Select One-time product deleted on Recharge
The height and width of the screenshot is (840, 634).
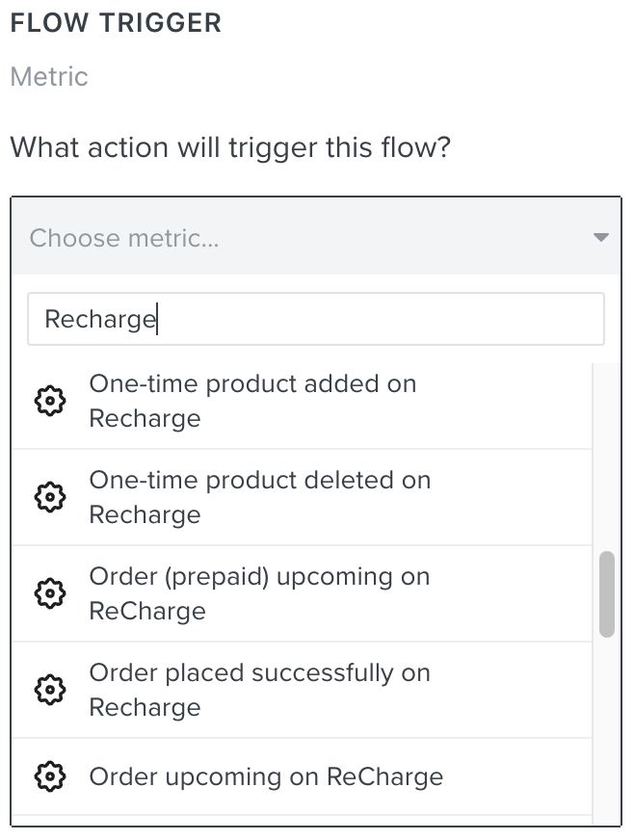pyautogui.click(x=302, y=497)
